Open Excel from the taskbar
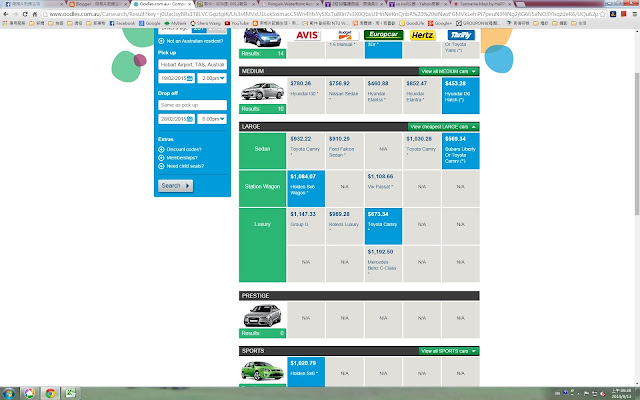 (69, 393)
